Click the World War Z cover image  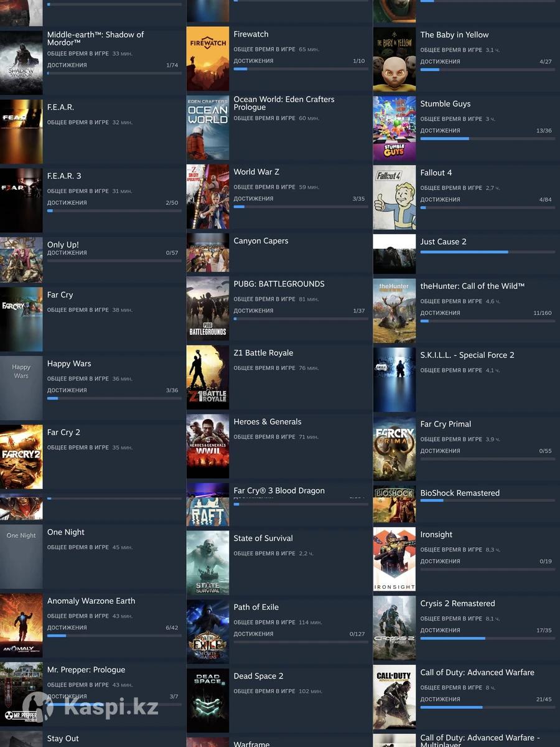click(208, 197)
